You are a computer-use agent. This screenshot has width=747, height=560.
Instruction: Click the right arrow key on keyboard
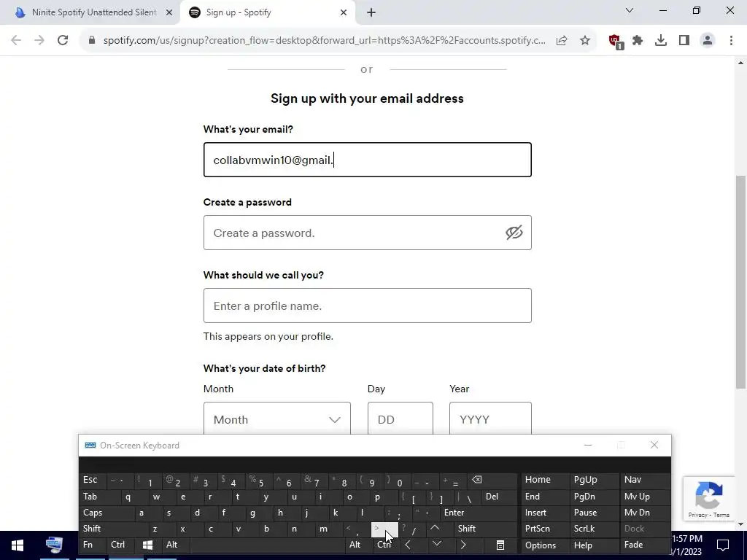(x=463, y=545)
